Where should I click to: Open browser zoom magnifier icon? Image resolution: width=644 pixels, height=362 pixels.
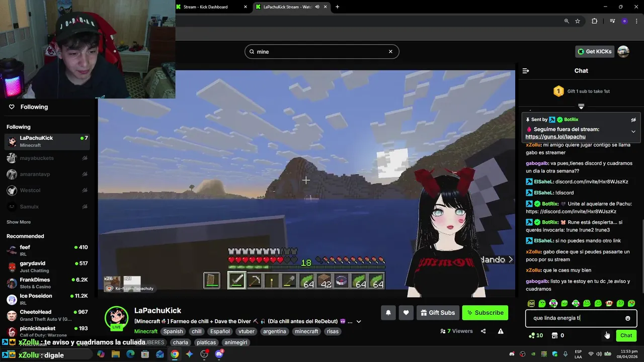tap(567, 21)
